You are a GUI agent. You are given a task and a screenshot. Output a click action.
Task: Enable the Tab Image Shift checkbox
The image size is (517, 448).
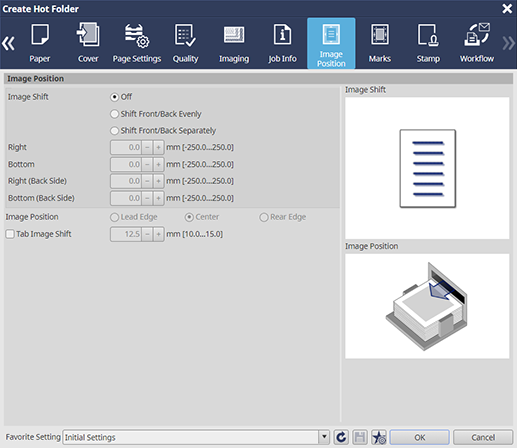click(10, 234)
